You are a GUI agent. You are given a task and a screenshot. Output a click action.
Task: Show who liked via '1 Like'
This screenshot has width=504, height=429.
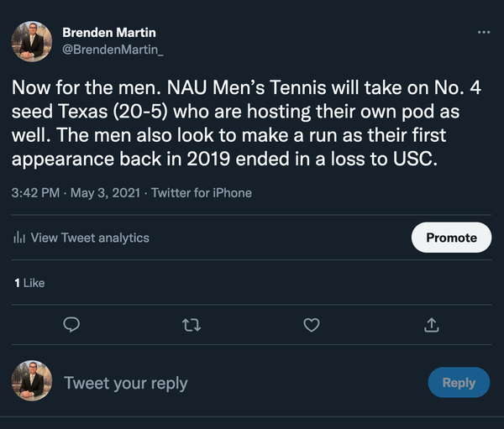[29, 283]
